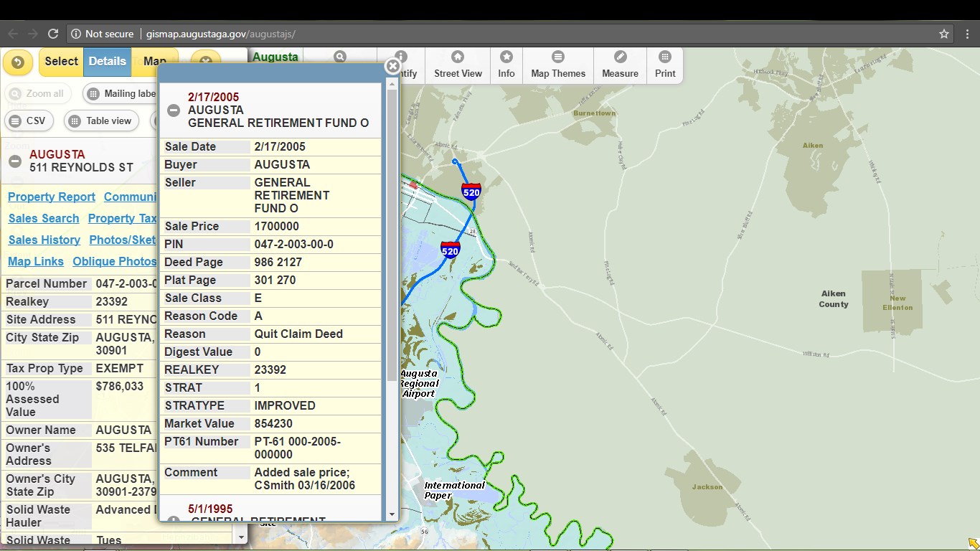The height and width of the screenshot is (551, 980).
Task: Close the sales history popup
Action: click(x=392, y=66)
